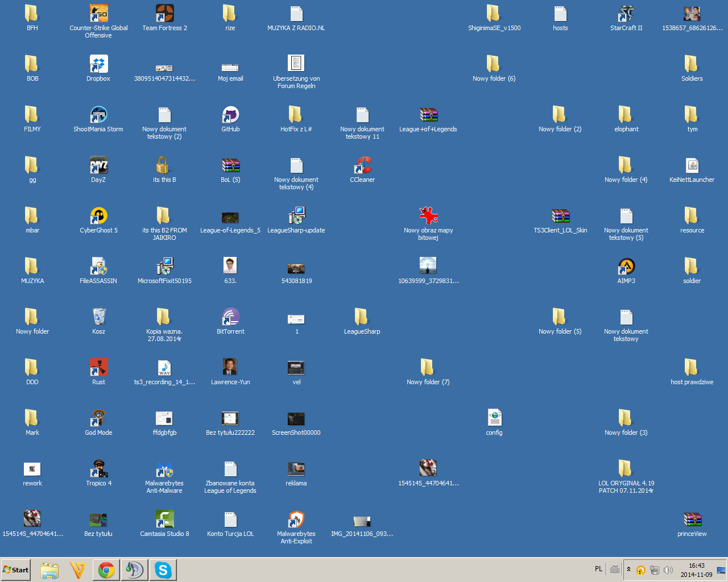Show hidden system tray icons
Screen dimensions: 728x582
tap(628, 569)
